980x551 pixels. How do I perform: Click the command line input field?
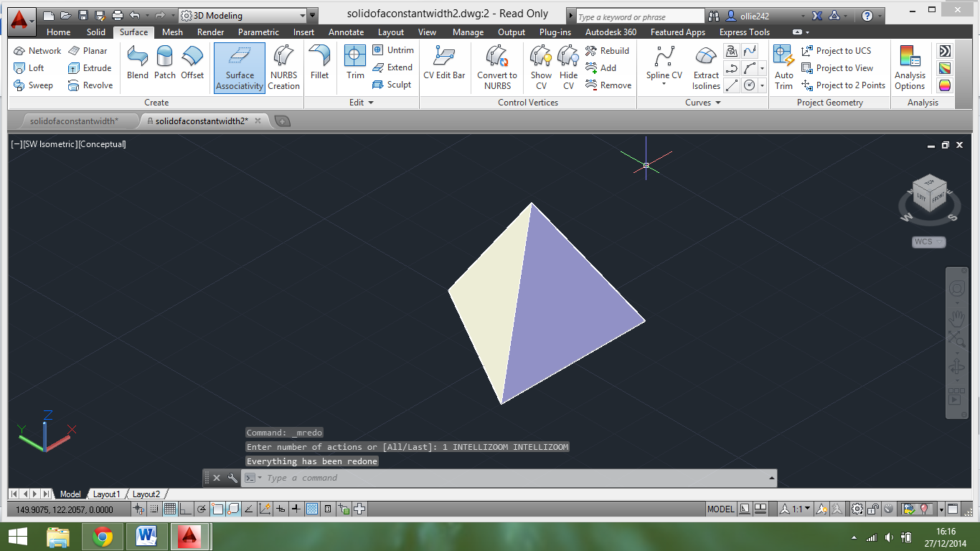509,478
